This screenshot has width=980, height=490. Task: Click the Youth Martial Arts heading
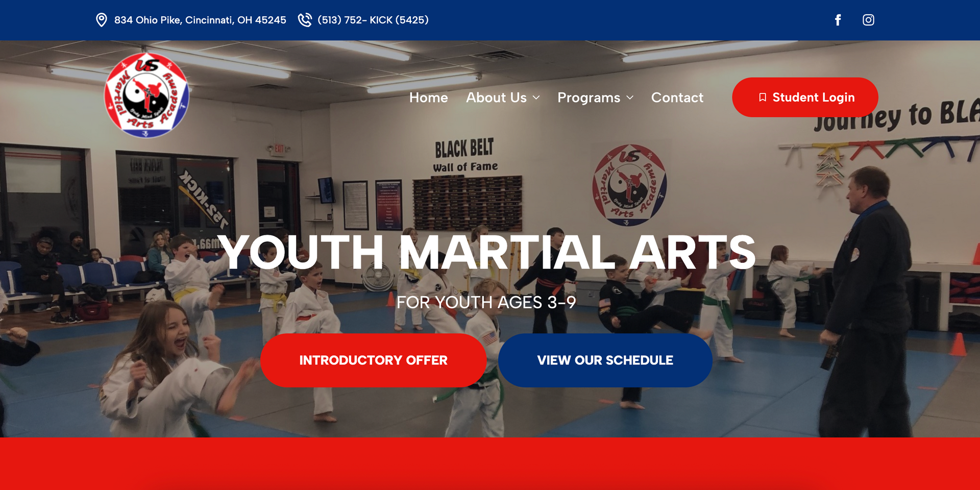[486, 252]
